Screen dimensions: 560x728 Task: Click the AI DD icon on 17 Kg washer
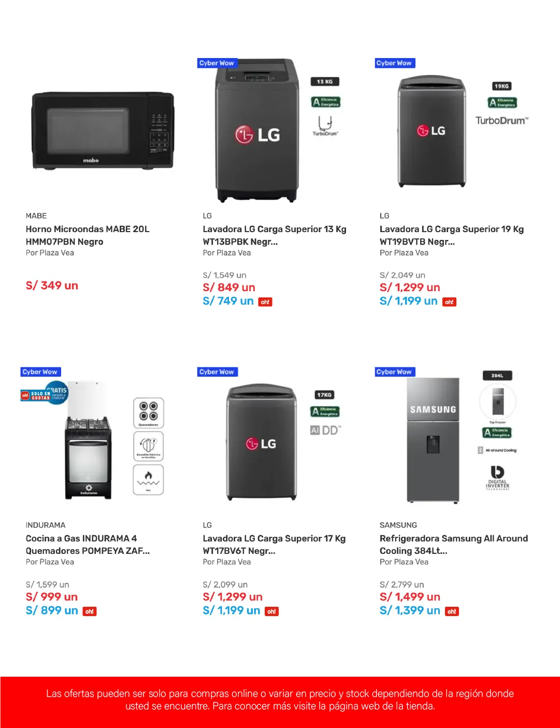[x=325, y=430]
